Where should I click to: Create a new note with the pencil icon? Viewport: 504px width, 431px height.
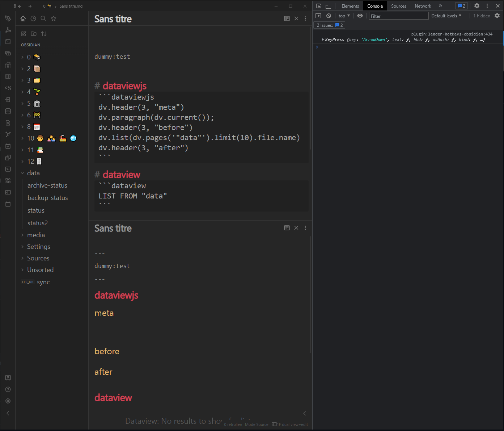click(x=23, y=33)
